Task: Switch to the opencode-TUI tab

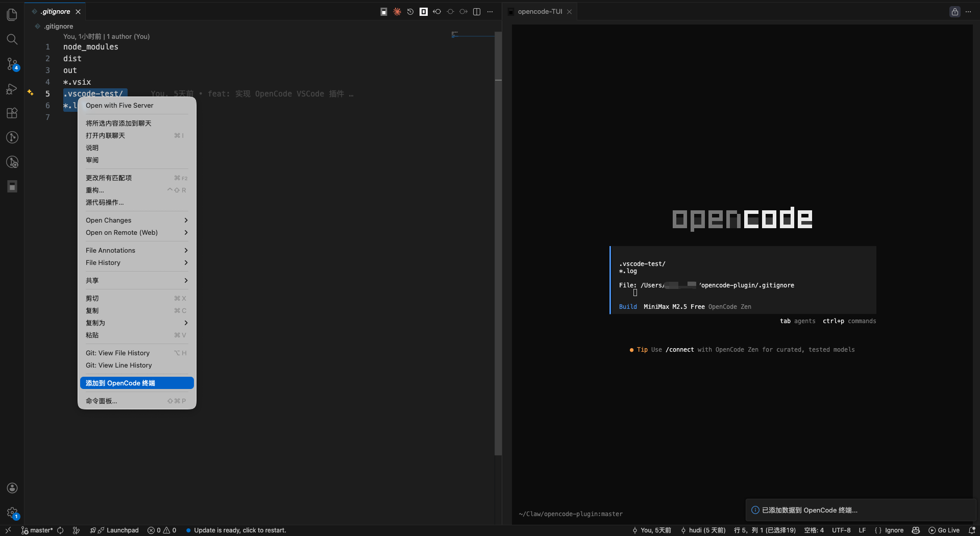Action: [540, 11]
